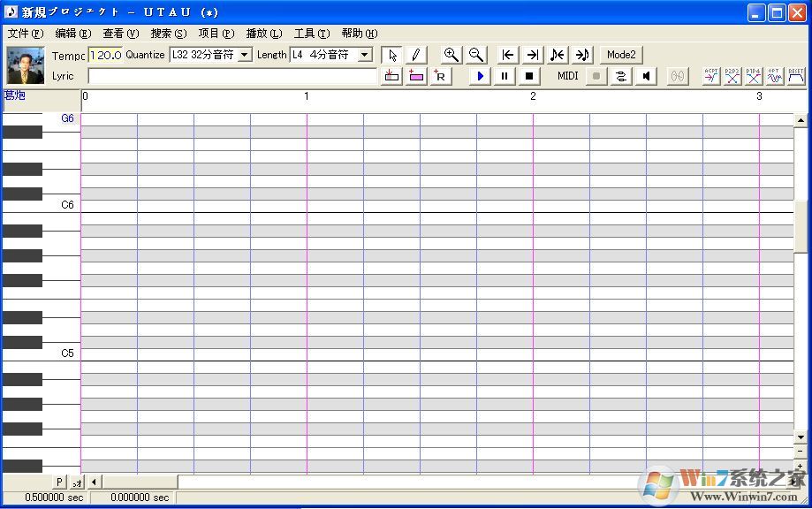Select the arrow selection tool
This screenshot has width=812, height=509.
(x=391, y=54)
